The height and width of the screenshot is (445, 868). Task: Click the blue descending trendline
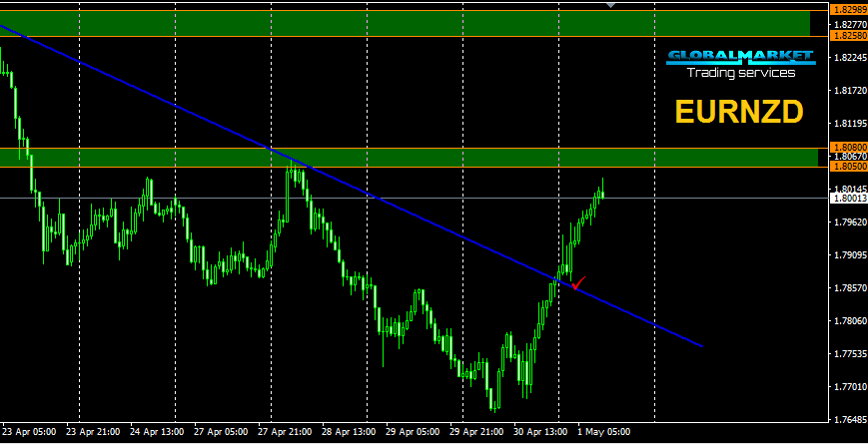pyautogui.click(x=352, y=186)
